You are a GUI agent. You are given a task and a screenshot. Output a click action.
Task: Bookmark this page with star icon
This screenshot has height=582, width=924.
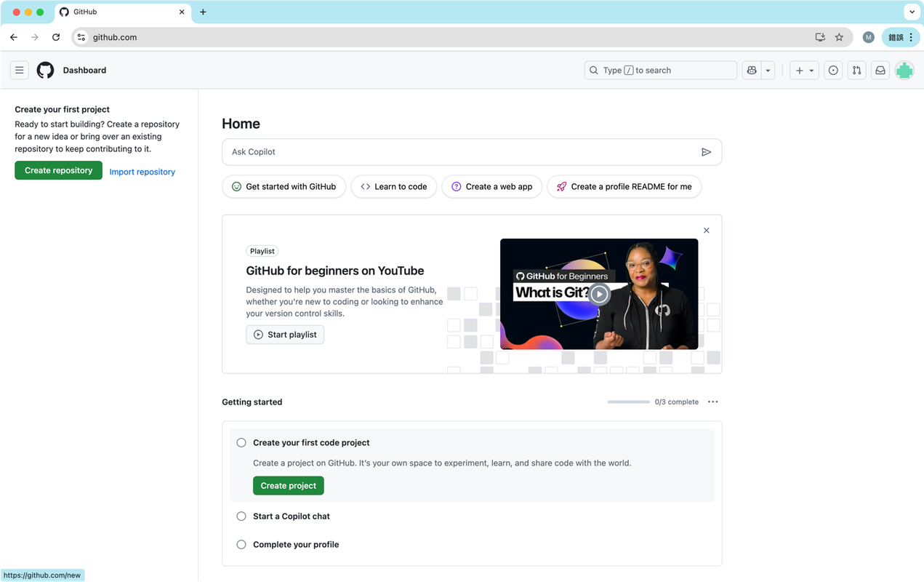840,37
